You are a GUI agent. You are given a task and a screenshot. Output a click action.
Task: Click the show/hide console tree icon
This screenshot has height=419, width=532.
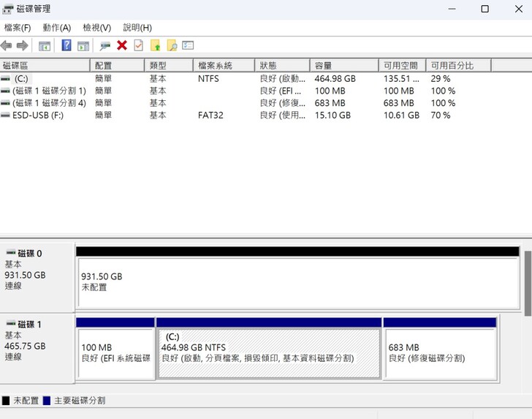[x=45, y=45]
